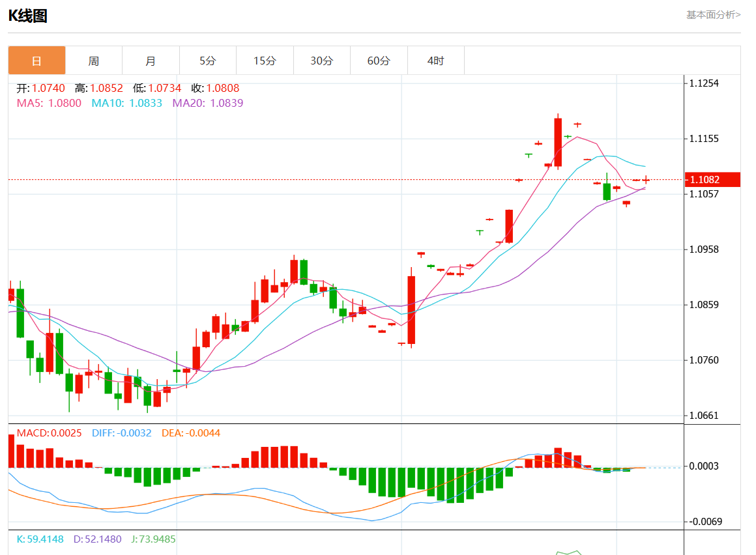Open the 4时 interval tab
Image resolution: width=756 pixels, height=555 pixels.
[x=436, y=61]
